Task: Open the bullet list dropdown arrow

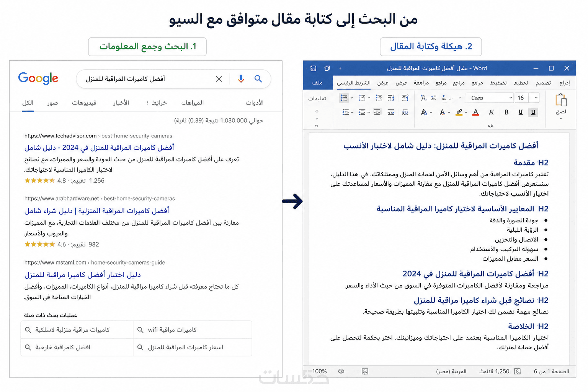Action: (x=352, y=98)
